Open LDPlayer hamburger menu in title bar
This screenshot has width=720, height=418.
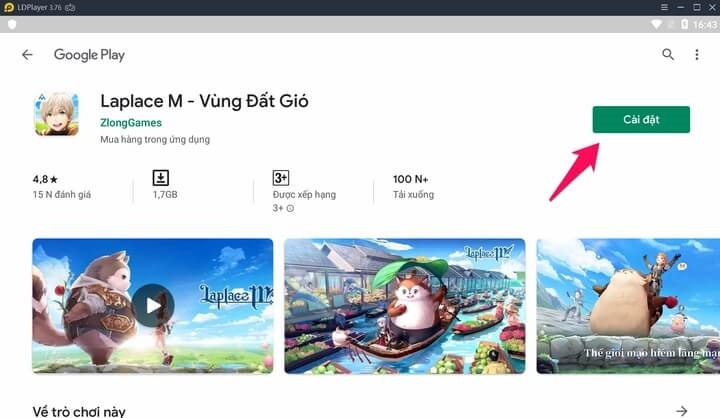664,7
